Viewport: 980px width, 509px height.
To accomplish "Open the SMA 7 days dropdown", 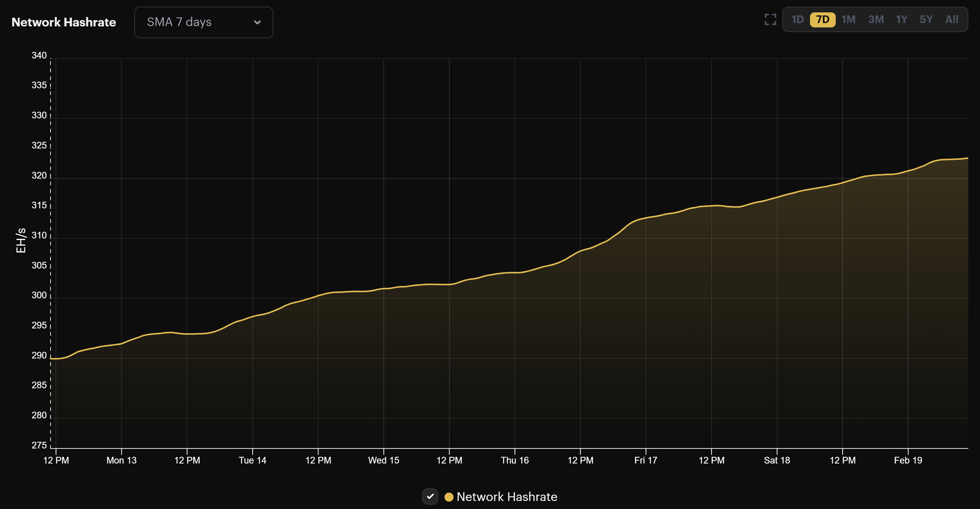I will coord(203,22).
